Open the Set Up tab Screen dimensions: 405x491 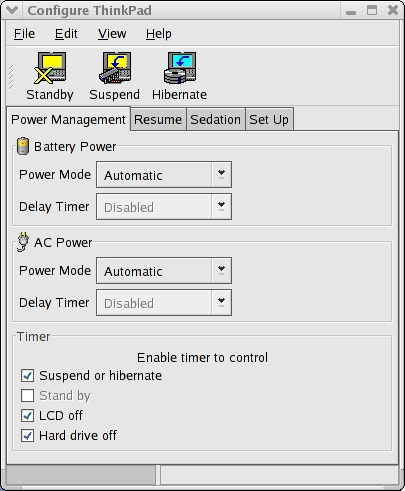pos(269,119)
